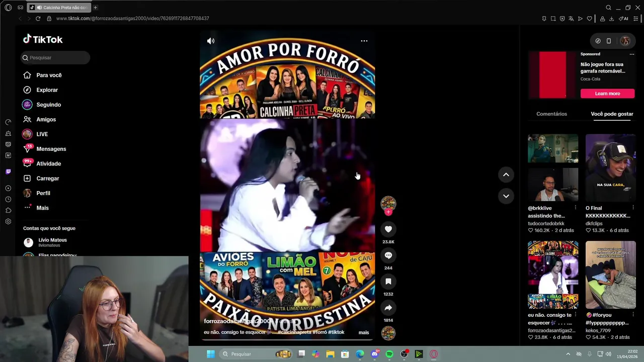The image size is (644, 362).
Task: Open the @brkklive recommended video thumbnail
Action: 553,168
